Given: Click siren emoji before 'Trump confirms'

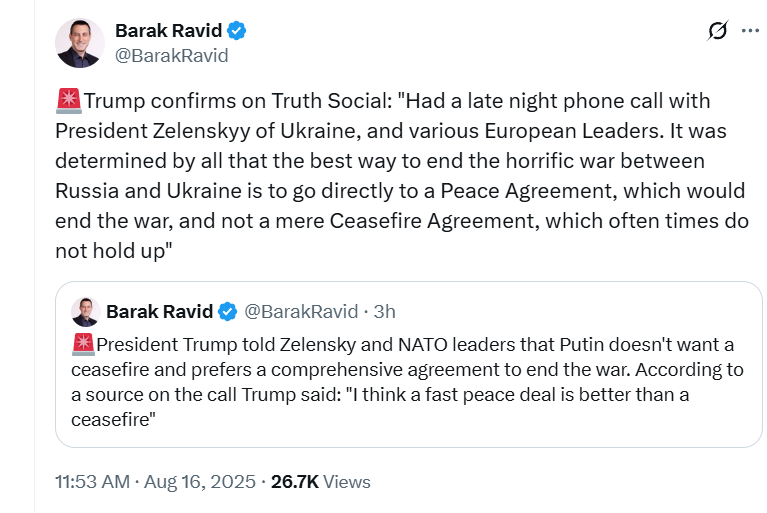Looking at the screenshot, I should click(68, 101).
